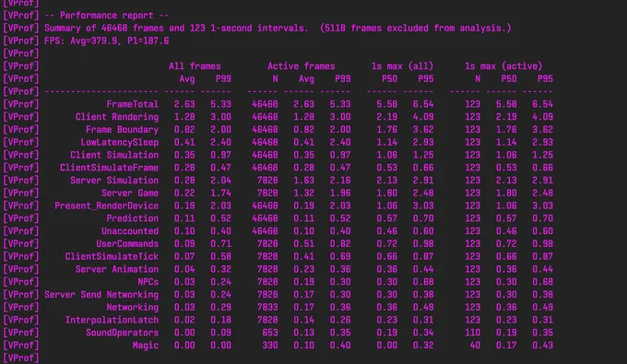Click the 653 frame count in SoundOperators row

270,333
